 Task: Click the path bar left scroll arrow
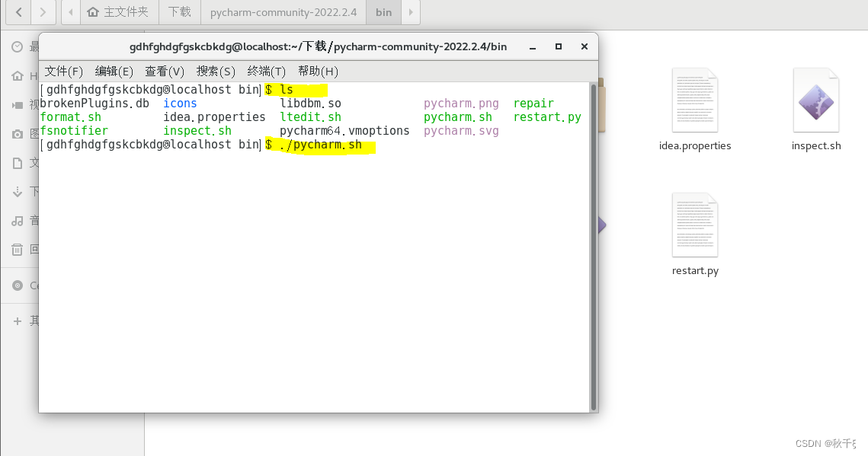pyautogui.click(x=70, y=12)
